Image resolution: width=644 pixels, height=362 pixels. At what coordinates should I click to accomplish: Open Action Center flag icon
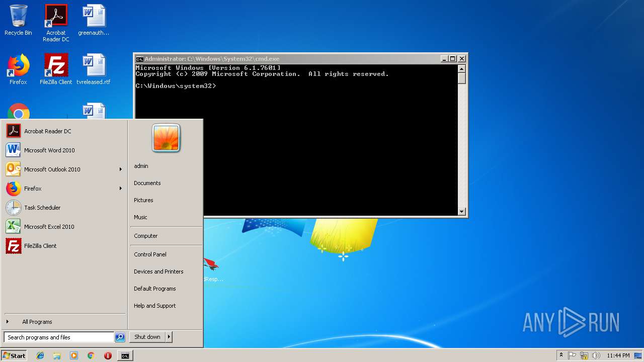[x=572, y=355]
